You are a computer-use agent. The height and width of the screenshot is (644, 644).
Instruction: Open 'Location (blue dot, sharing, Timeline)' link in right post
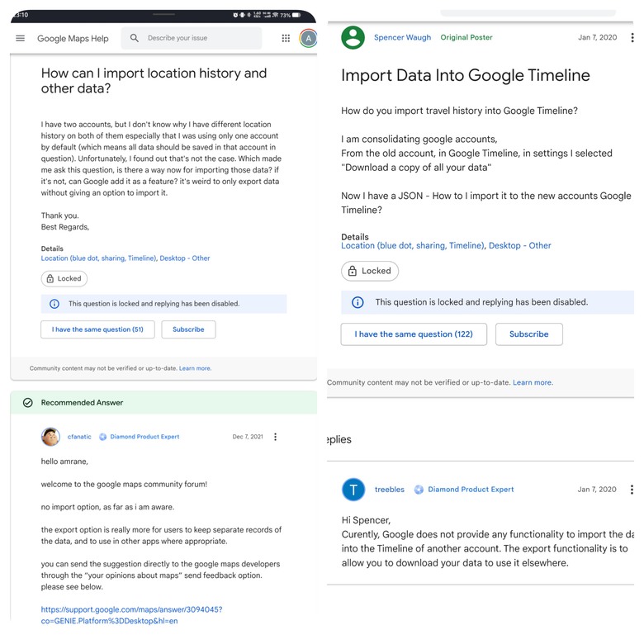coord(413,245)
